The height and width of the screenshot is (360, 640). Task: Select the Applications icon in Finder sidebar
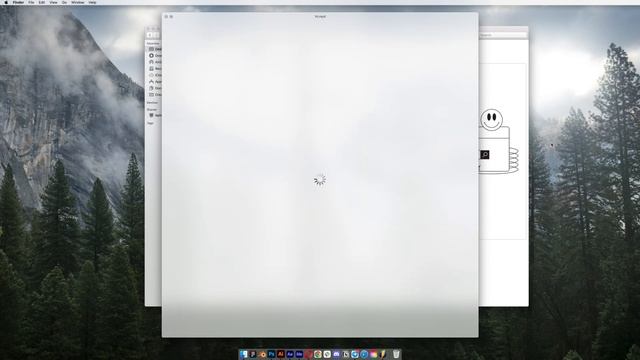(x=151, y=82)
